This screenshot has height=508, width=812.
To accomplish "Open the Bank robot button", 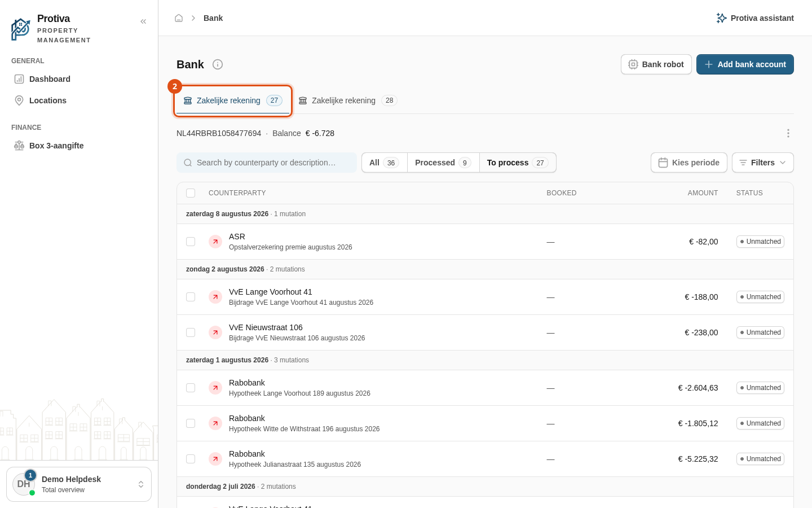I will 656,64.
